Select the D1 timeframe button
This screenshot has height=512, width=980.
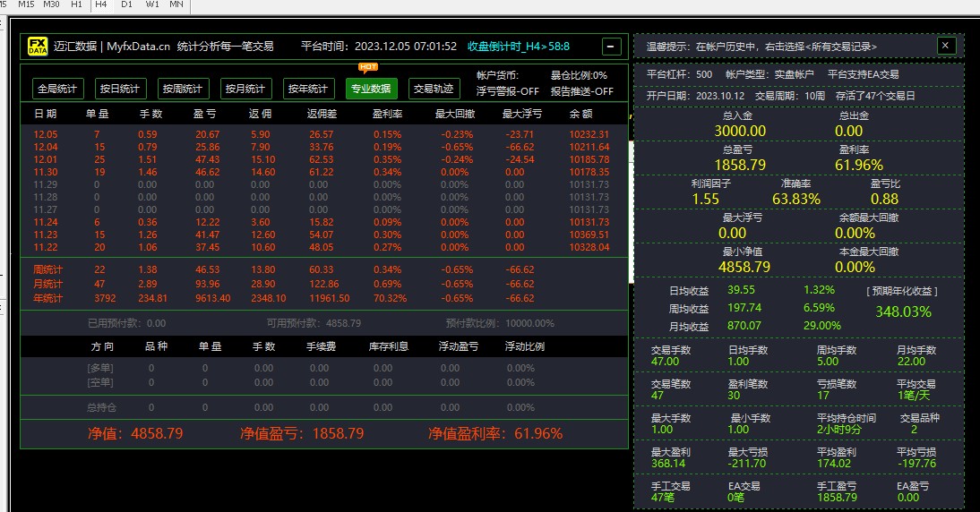(127, 4)
